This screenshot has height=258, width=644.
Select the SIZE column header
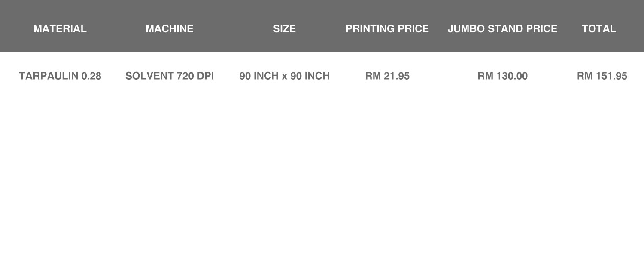pos(284,29)
